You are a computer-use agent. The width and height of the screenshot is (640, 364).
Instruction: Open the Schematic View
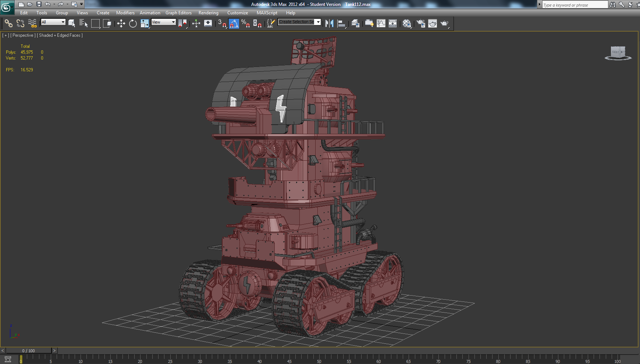point(393,24)
